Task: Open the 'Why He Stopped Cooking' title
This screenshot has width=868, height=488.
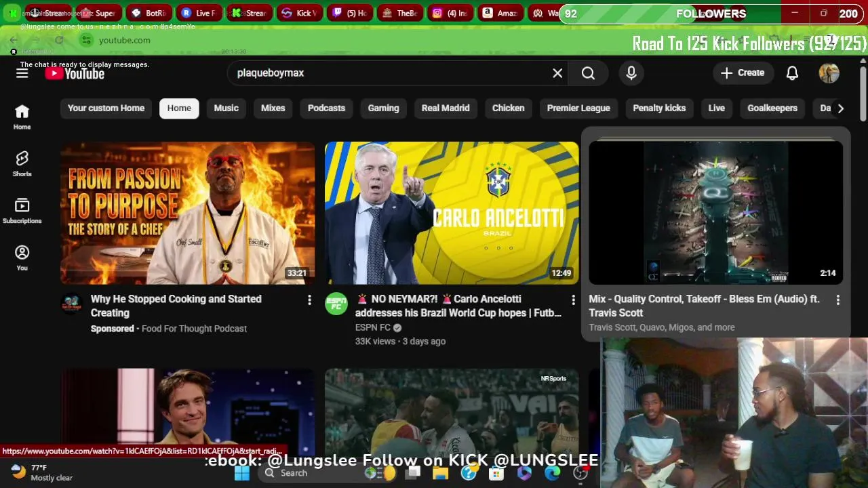Action: tap(176, 306)
